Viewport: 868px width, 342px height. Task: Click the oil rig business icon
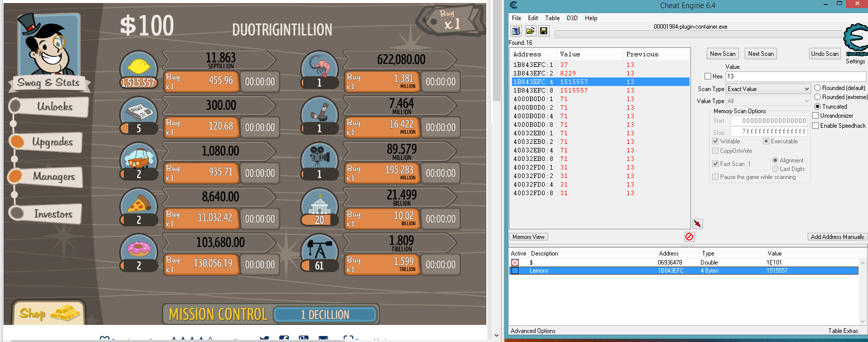pos(319,250)
